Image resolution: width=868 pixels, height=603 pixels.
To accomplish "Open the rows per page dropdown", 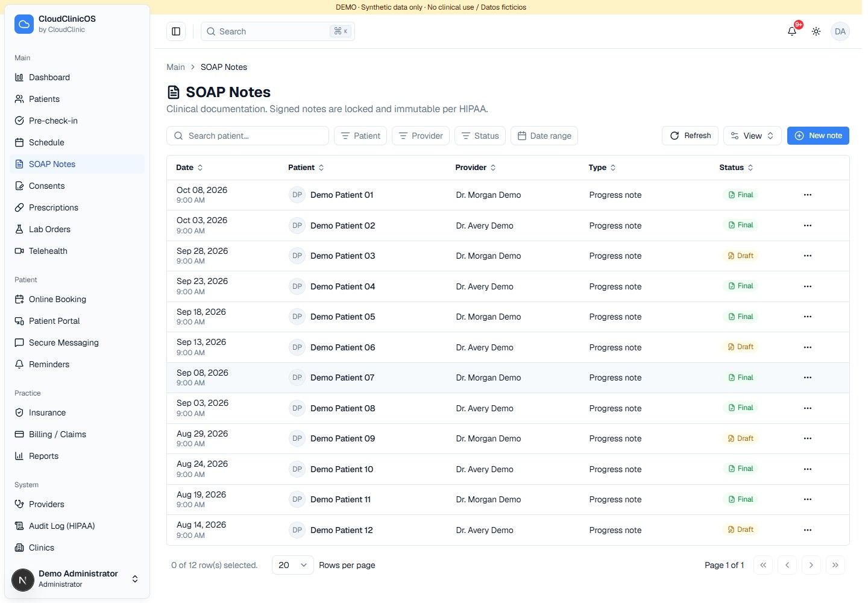I will click(x=293, y=565).
